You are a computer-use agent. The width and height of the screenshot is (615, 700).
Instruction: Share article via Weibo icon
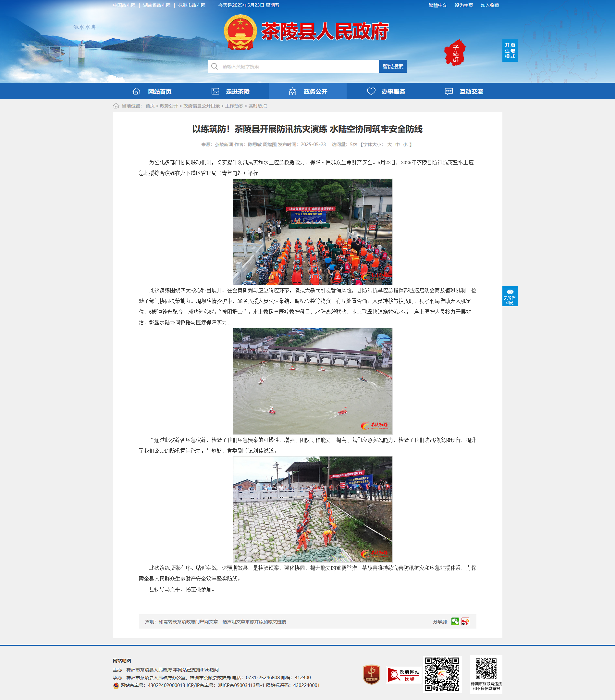(x=465, y=621)
